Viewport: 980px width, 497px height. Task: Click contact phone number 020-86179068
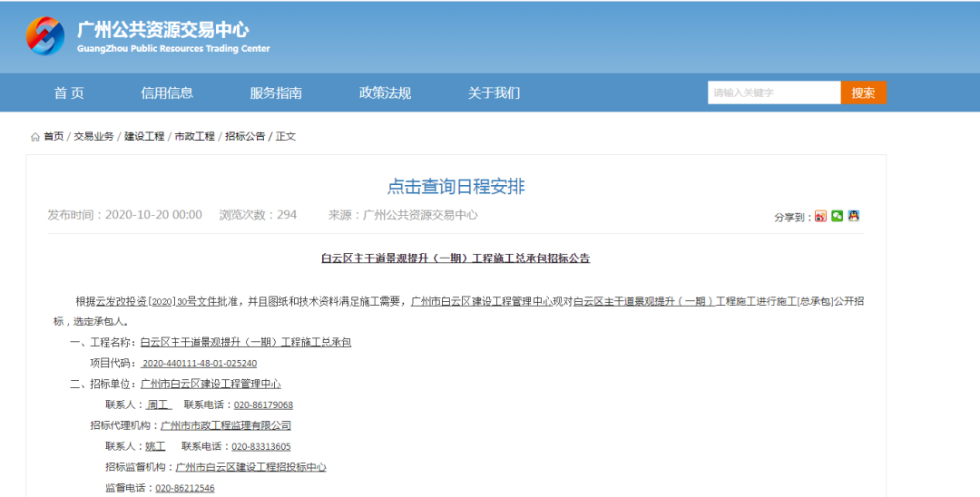[x=263, y=404]
